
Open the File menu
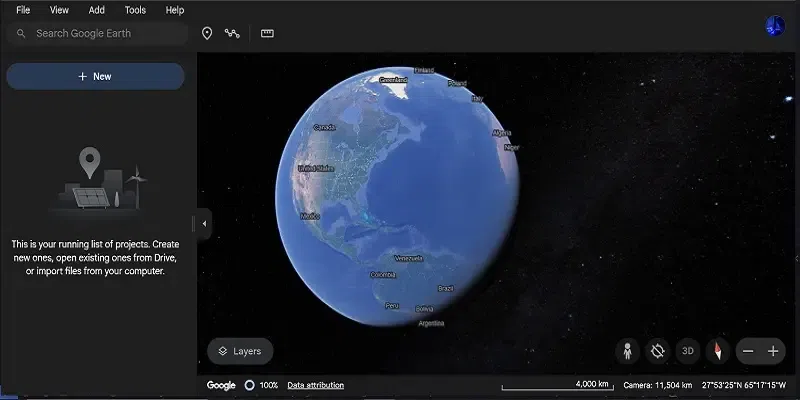point(23,10)
